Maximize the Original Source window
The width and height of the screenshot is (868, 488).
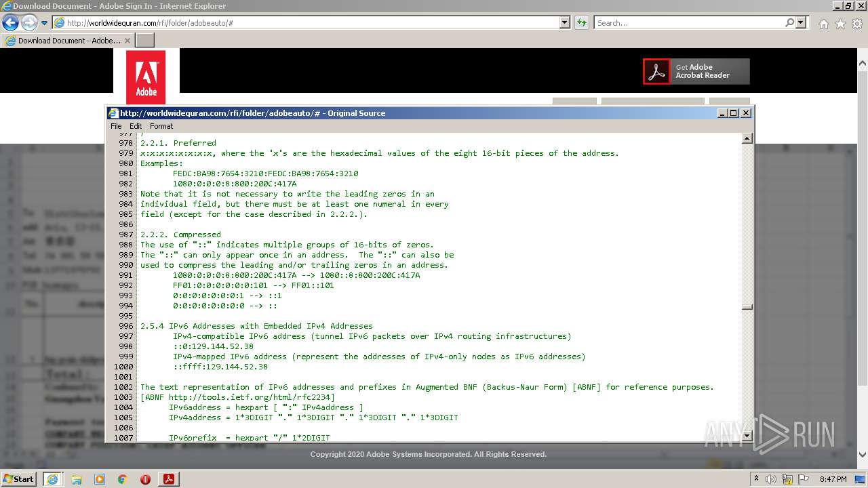(734, 113)
